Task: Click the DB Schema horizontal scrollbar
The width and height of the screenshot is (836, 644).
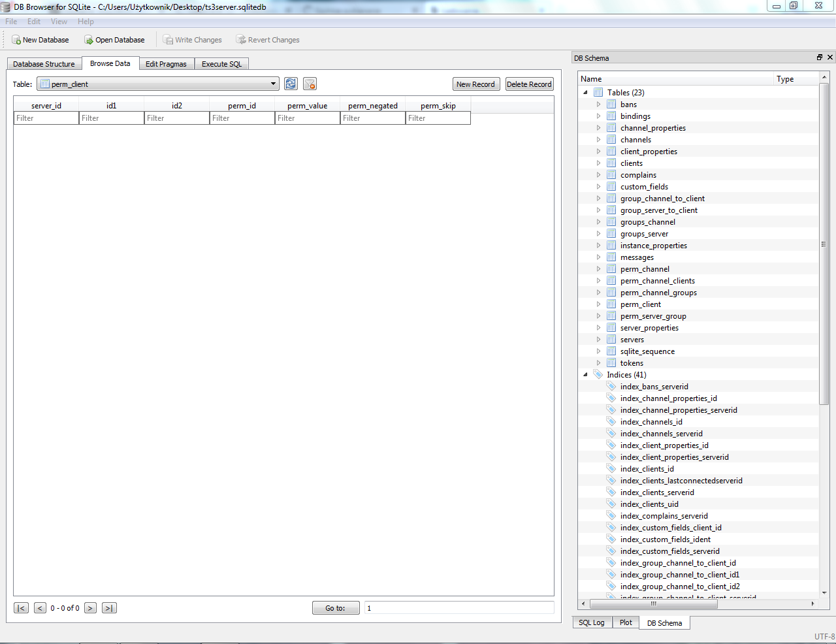Action: (653, 604)
